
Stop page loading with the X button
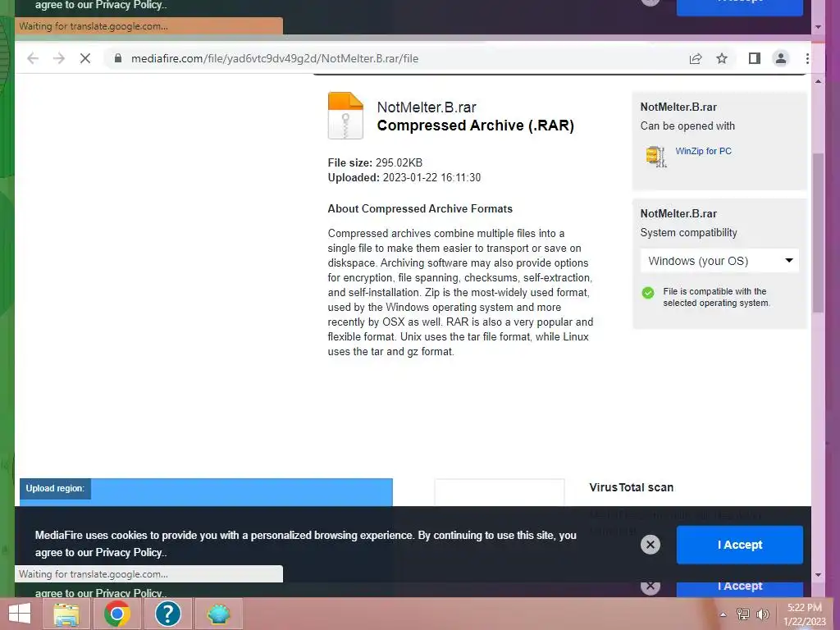click(85, 58)
